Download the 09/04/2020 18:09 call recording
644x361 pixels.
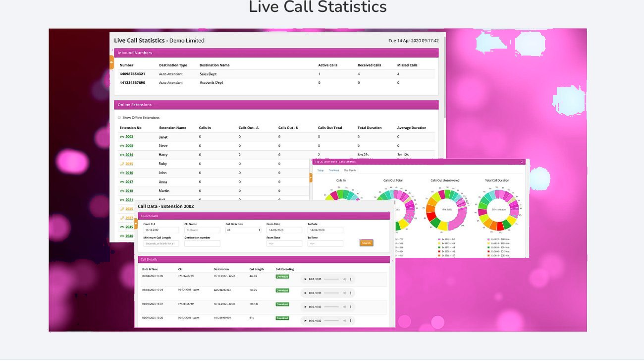coord(282,277)
